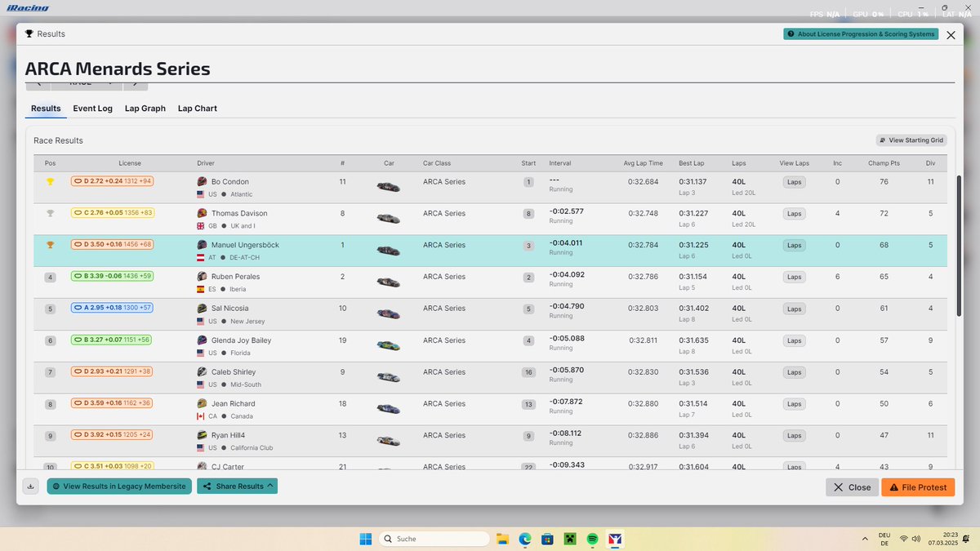This screenshot has width=980, height=551.
Task: Click driver name Caleb Shirley
Action: [x=234, y=372]
